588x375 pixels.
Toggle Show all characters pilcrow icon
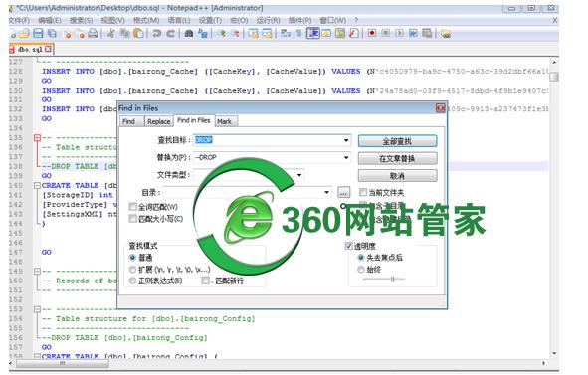pyautogui.click(x=298, y=34)
